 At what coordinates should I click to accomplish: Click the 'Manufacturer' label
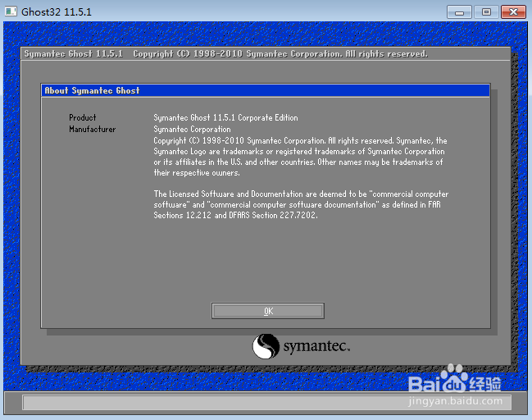[x=93, y=129]
